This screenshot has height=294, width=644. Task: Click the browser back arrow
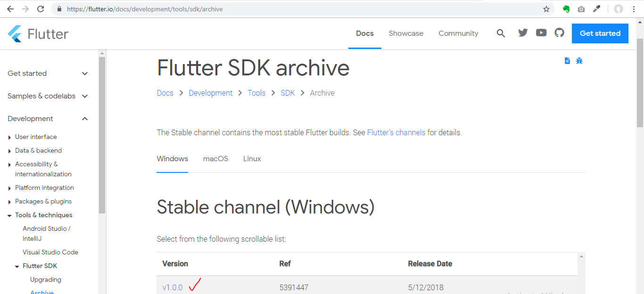pos(10,9)
